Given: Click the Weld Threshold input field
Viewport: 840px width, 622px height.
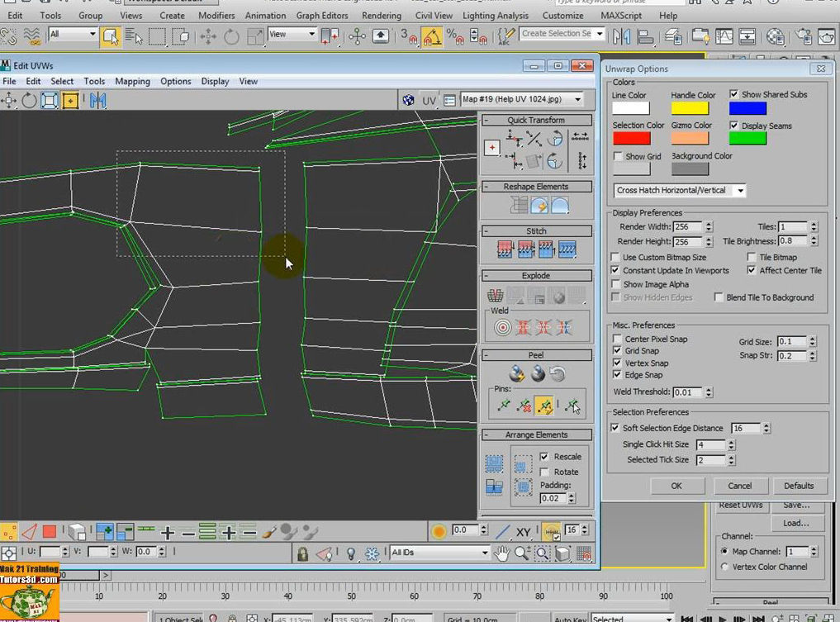Looking at the screenshot, I should 688,392.
